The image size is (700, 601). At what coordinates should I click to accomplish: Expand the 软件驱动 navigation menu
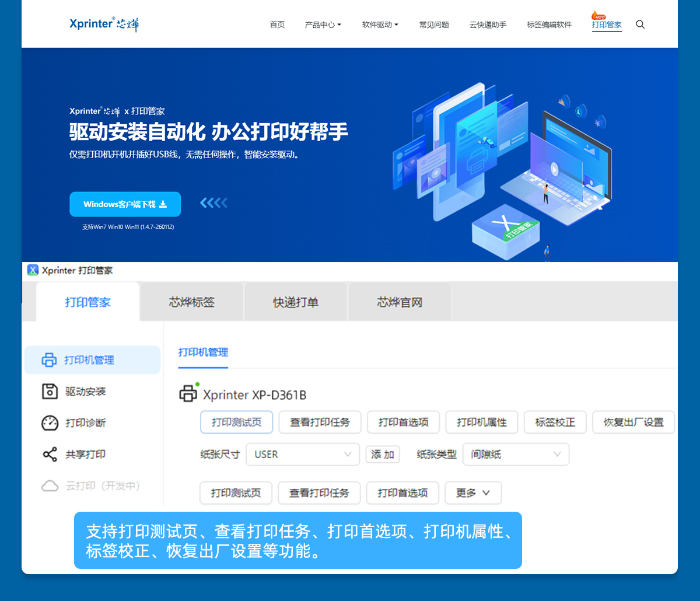coord(380,25)
